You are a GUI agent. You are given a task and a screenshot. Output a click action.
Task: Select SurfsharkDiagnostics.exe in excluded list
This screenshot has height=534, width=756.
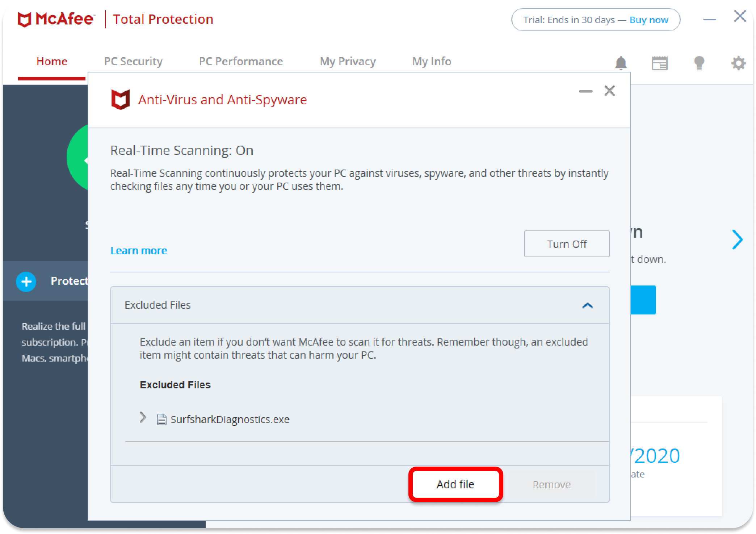click(x=230, y=420)
